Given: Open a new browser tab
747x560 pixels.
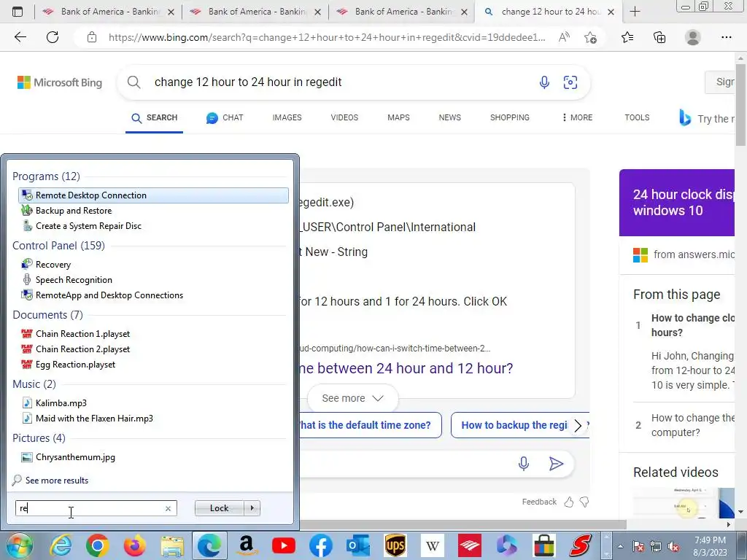Looking at the screenshot, I should (x=635, y=12).
